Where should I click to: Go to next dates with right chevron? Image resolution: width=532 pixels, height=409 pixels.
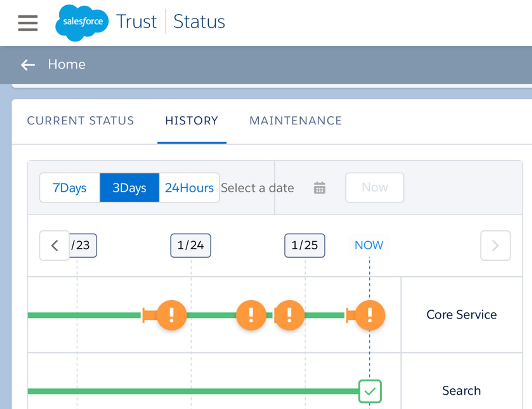495,245
